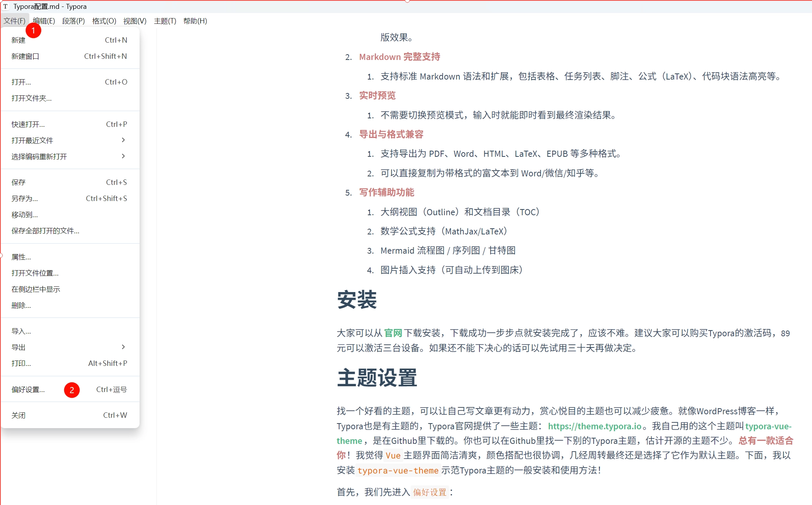Select 保存全部打开的文件... entry
This screenshot has height=505, width=812.
point(70,231)
